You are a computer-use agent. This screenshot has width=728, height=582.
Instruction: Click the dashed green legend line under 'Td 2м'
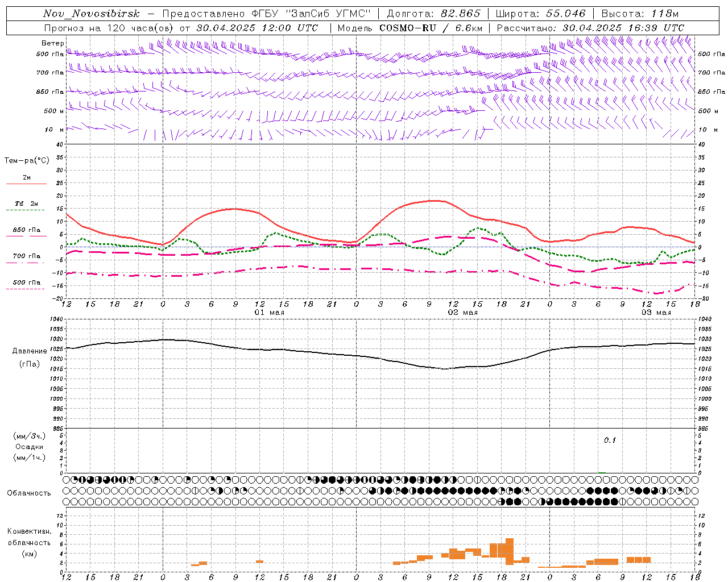(x=25, y=210)
